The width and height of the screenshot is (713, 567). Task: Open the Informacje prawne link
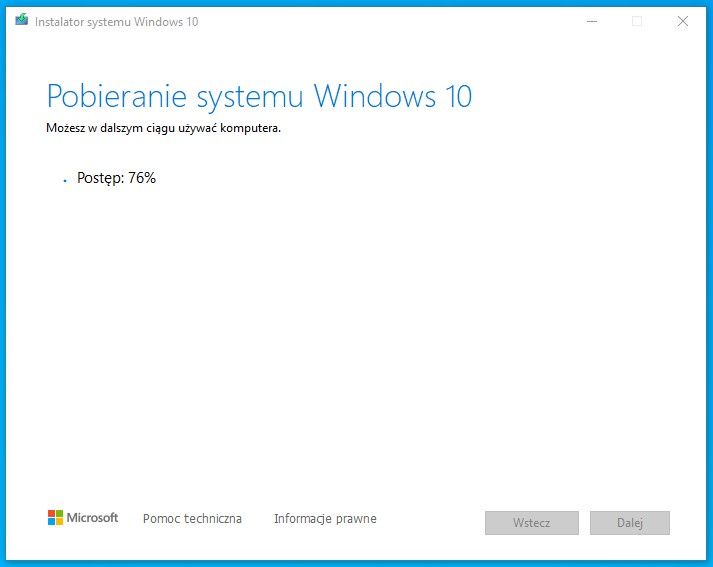pyautogui.click(x=325, y=518)
